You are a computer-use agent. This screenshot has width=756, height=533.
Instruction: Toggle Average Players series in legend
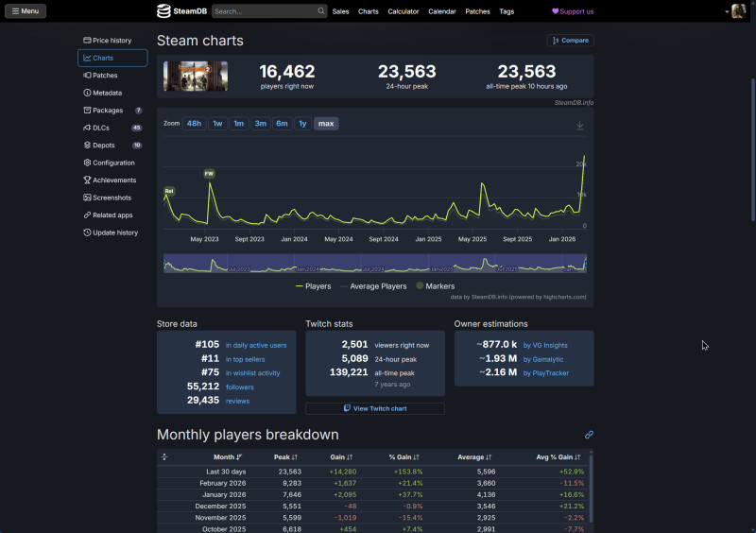coord(373,286)
